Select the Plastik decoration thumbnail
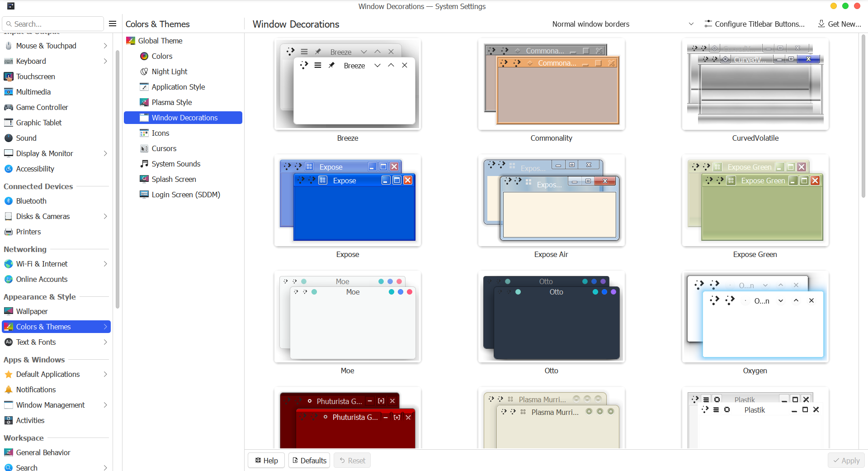The image size is (868, 471). (755, 419)
